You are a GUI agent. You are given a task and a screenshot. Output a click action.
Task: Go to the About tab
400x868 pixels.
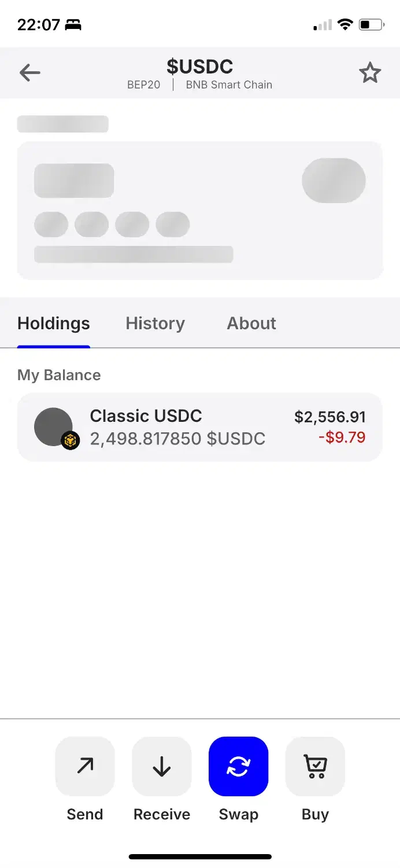pyautogui.click(x=251, y=323)
